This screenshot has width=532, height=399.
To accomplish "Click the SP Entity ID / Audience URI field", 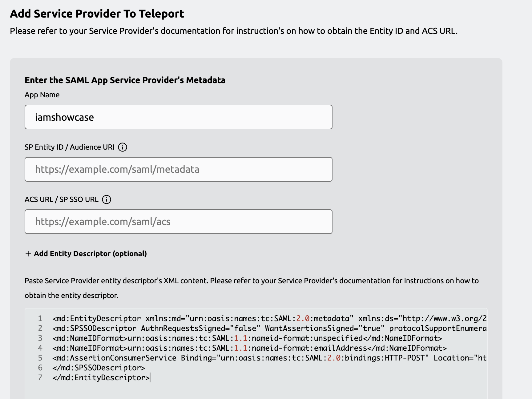I will [x=178, y=169].
